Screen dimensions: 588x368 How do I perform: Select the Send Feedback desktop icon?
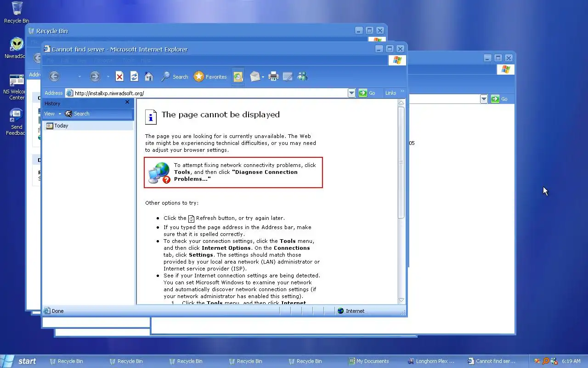[x=16, y=122]
